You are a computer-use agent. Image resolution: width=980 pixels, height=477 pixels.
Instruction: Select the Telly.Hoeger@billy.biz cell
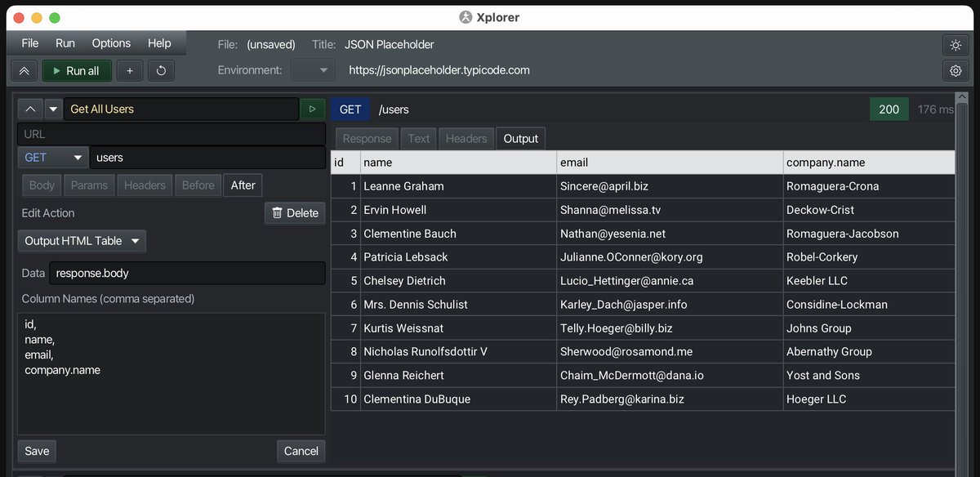[670, 328]
